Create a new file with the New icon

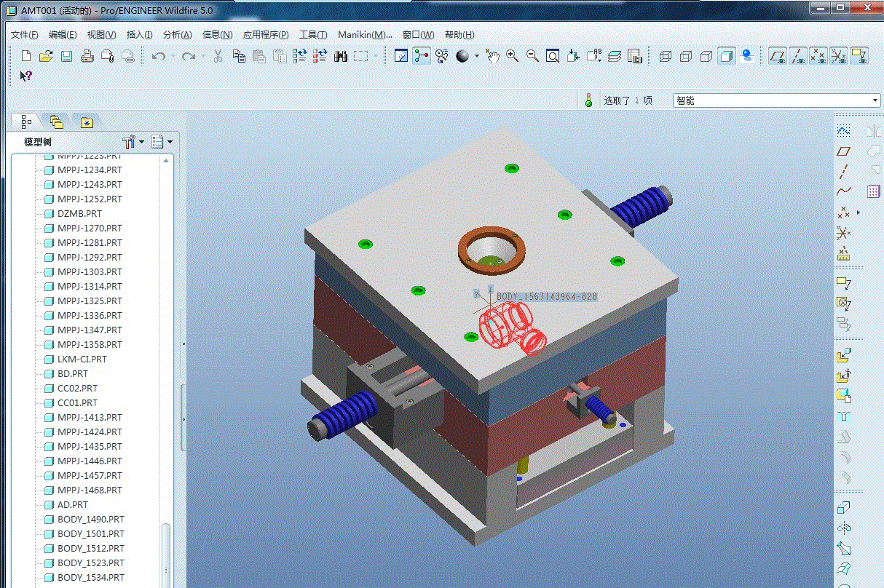[x=26, y=56]
